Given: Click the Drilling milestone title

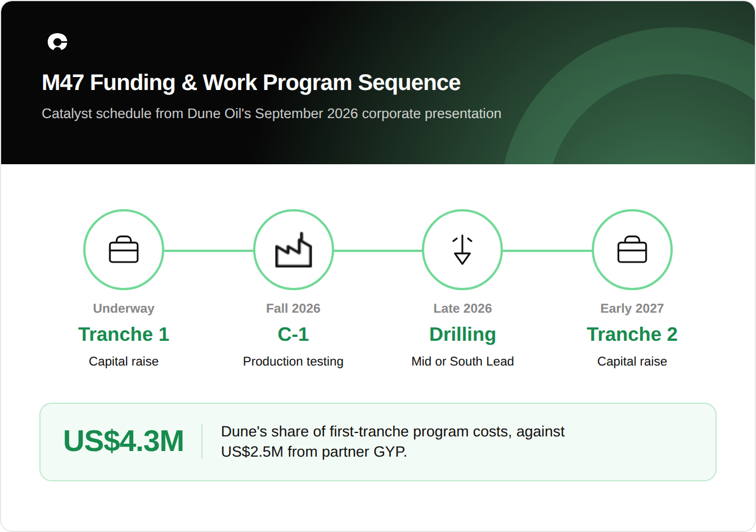Looking at the screenshot, I should 462,334.
